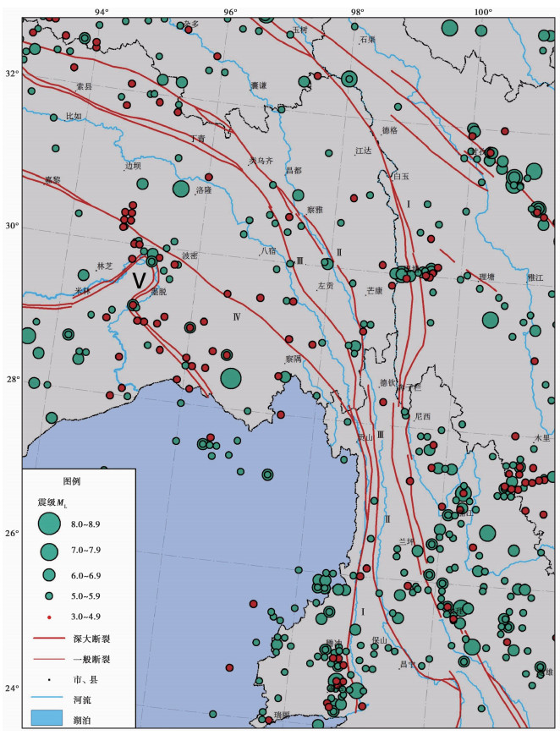Viewport: 560px width, 735px height.
Task: Click the 7.0~7.9 legend label
Action: point(85,550)
